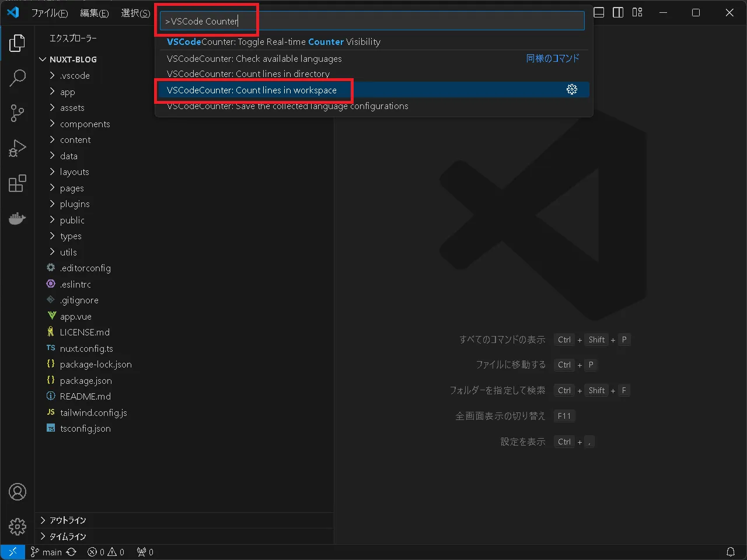Image resolution: width=747 pixels, height=560 pixels.
Task: Open the .eslintrc file
Action: (184, 284)
